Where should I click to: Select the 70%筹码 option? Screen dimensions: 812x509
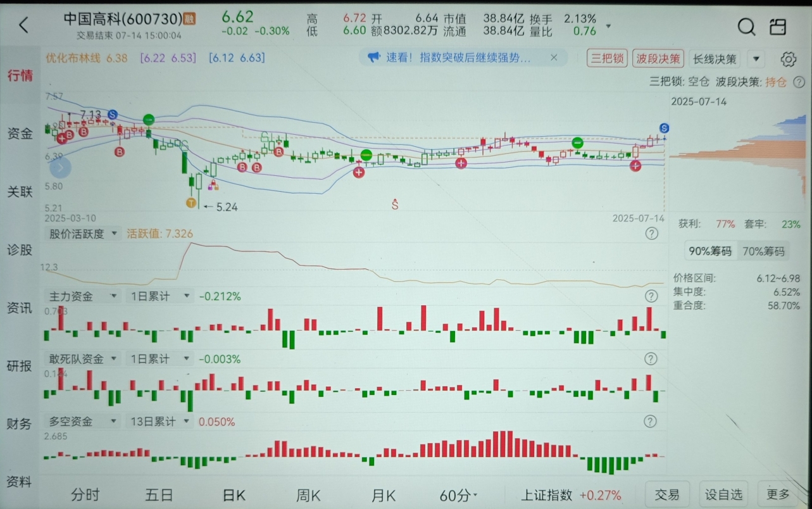763,251
